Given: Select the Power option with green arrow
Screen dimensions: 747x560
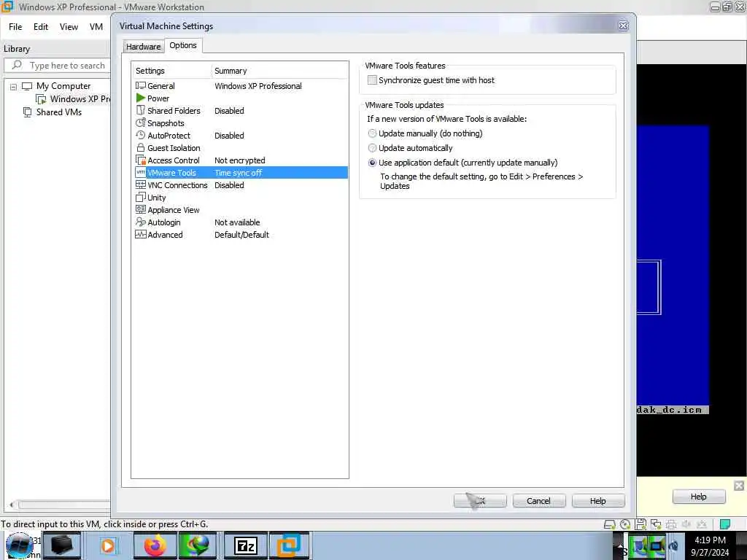Looking at the screenshot, I should pyautogui.click(x=241, y=98).
